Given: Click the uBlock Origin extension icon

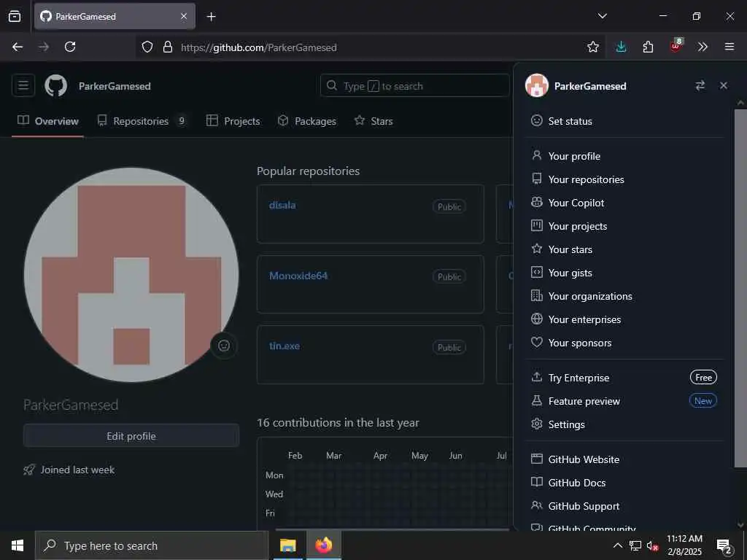Looking at the screenshot, I should point(676,46).
